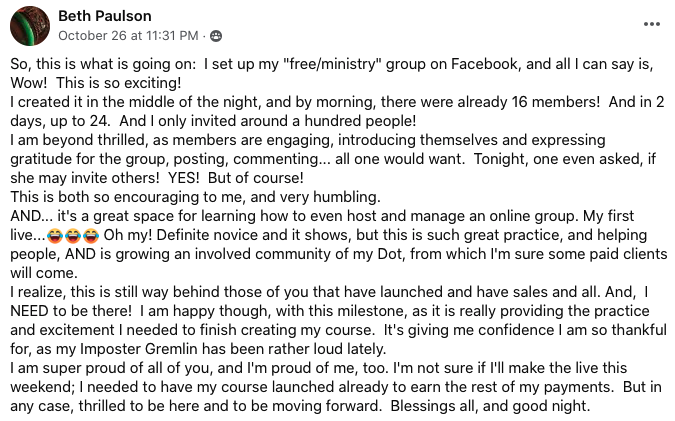This screenshot has height=421, width=675.
Task: Click the capitalized 'YES!' in the post
Action: click(x=184, y=178)
